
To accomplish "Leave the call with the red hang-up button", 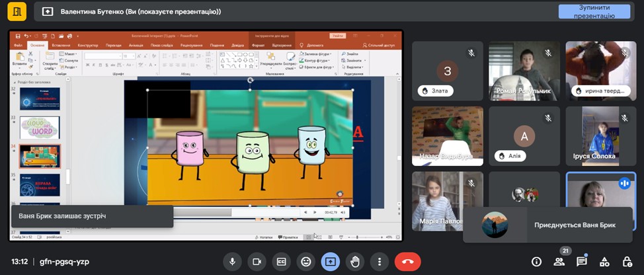I will pos(408,262).
